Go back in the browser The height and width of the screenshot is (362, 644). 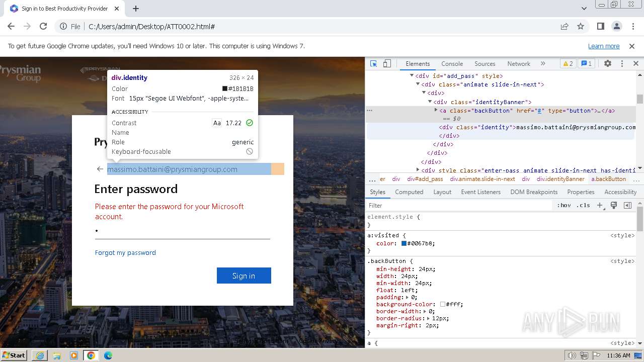tap(11, 27)
